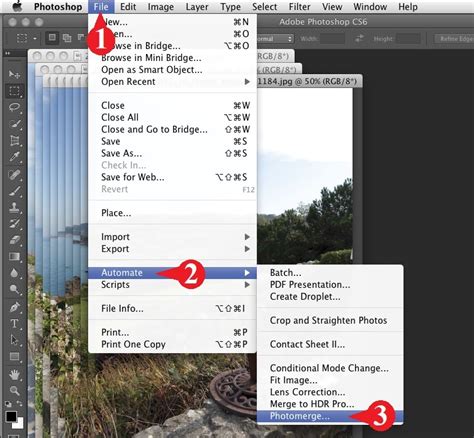
Task: Click the Refine Edge button
Action: [x=454, y=39]
